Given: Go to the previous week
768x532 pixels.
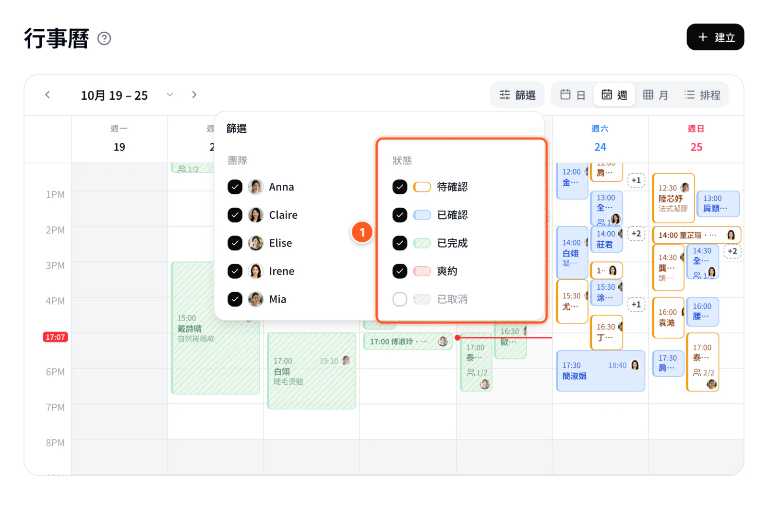Looking at the screenshot, I should (48, 95).
